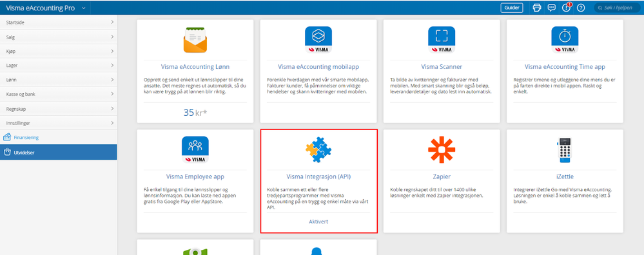Viewport: 644px width, 255px height.
Task: Click the Visma eAccounting Lønn envelope icon
Action: point(195,40)
